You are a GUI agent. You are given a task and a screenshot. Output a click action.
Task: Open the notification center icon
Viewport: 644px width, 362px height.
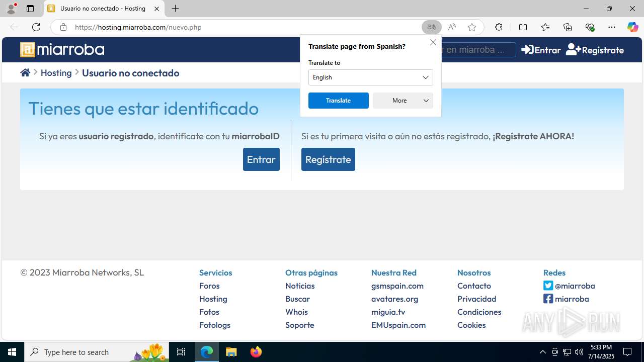[x=627, y=352]
